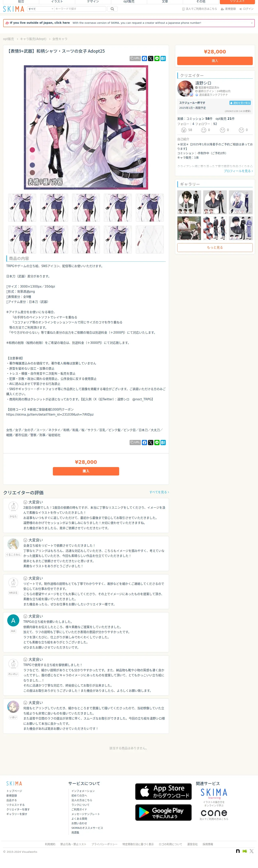The width and height of the screenshot is (258, 868).
Task: Click the もっと見る gallery button
Action: pyautogui.click(x=215, y=248)
